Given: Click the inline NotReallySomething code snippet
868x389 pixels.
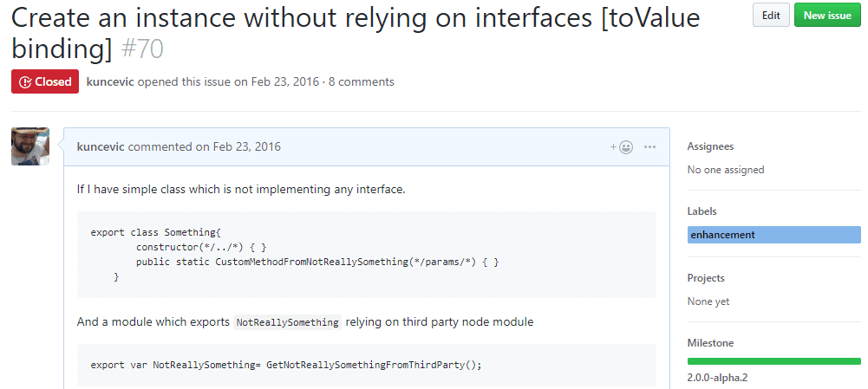Looking at the screenshot, I should point(288,322).
